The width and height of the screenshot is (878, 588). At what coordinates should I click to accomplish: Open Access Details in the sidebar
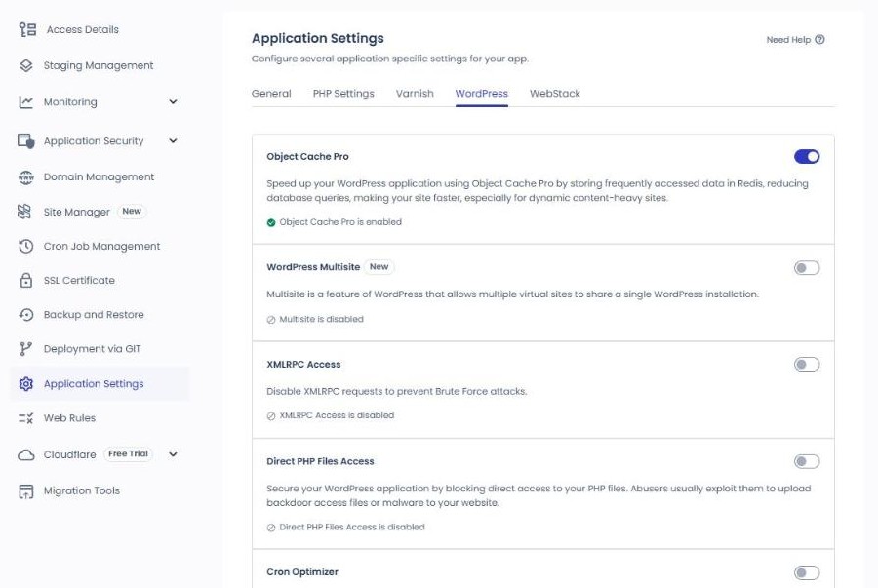point(82,29)
